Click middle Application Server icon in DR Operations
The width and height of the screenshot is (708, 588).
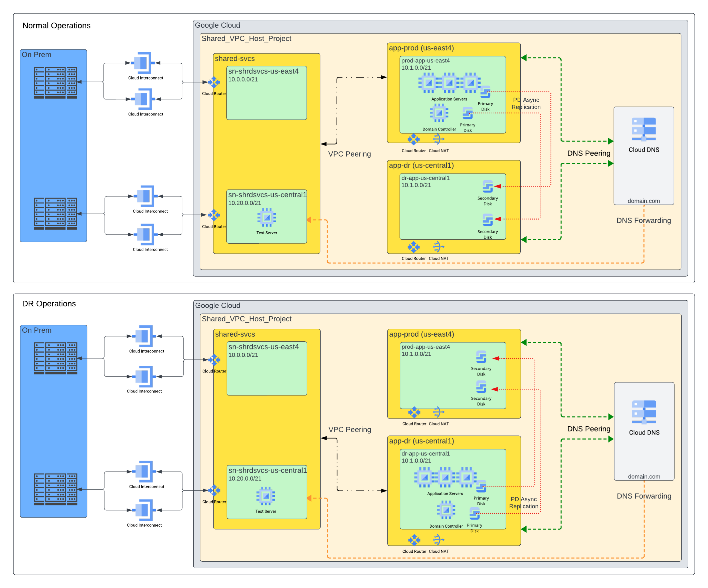coord(445,477)
